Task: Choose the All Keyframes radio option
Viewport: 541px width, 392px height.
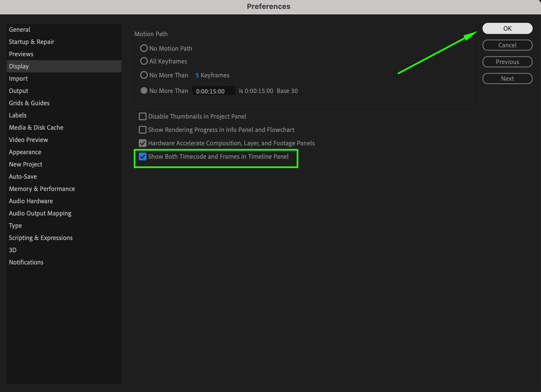Action: [x=144, y=61]
